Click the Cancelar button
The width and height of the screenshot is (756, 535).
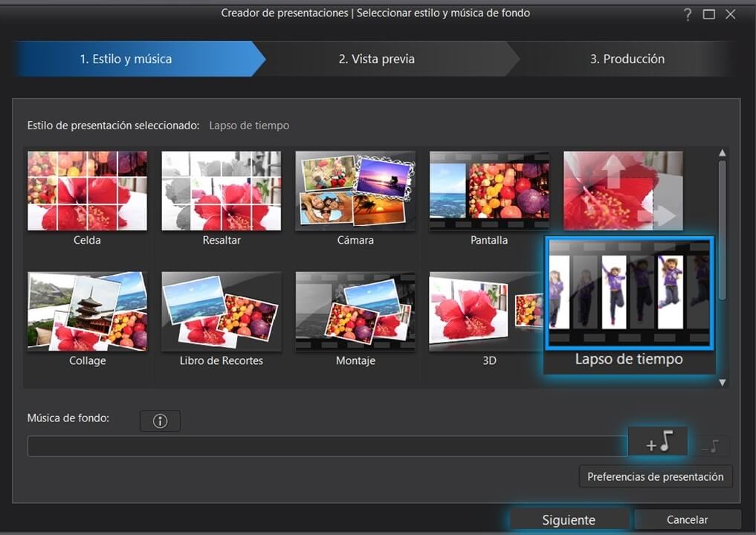pos(688,520)
